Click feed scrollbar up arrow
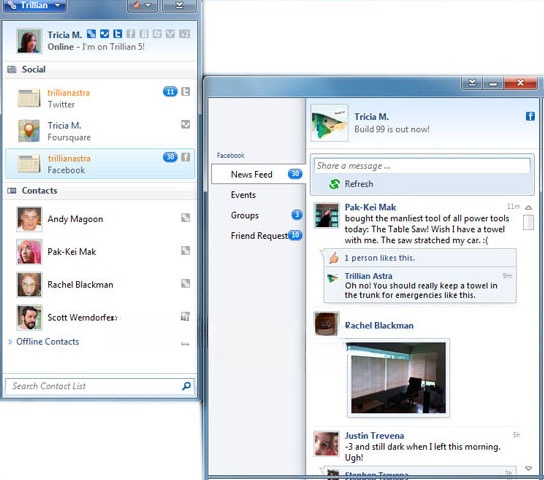Viewport: 544px width, 480px height. point(528,207)
